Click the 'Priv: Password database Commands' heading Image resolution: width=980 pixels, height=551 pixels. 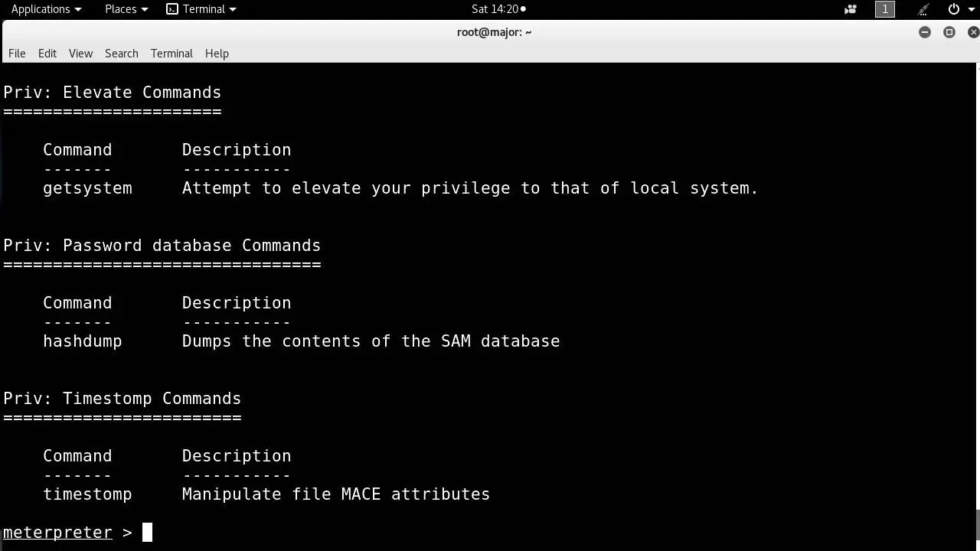pos(162,246)
